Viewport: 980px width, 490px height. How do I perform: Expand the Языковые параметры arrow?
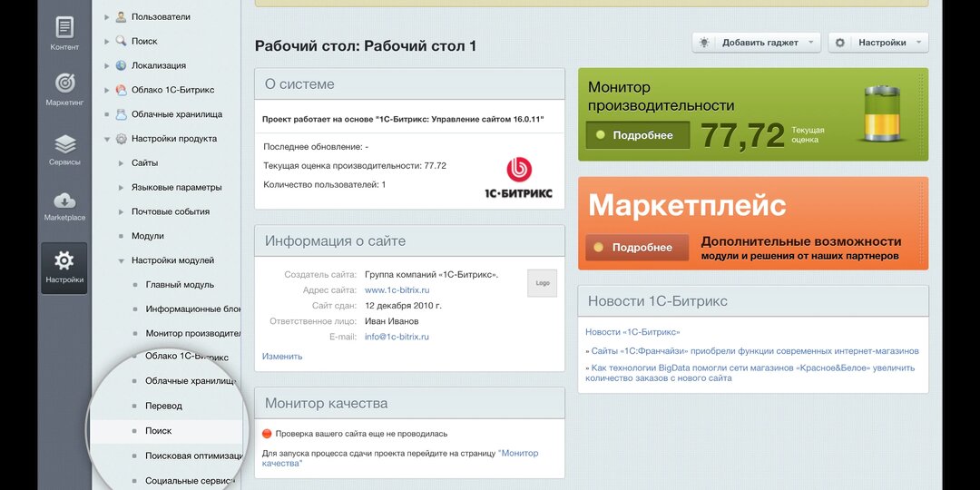(x=122, y=188)
